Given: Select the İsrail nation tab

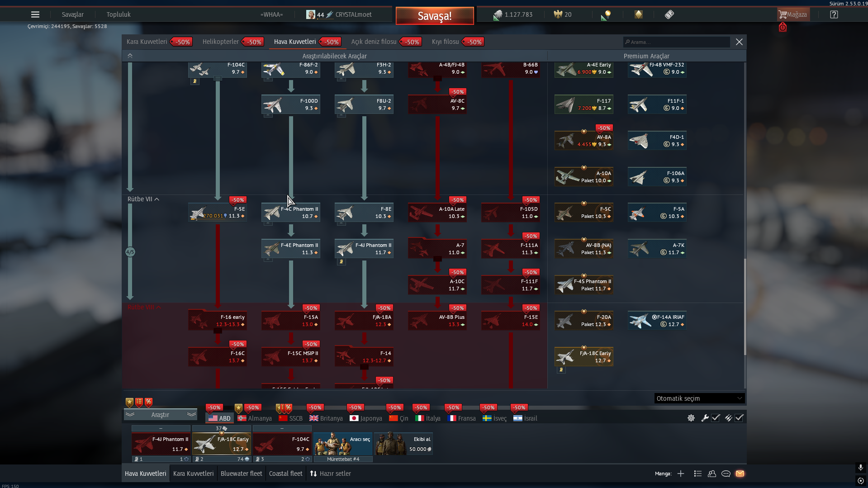Looking at the screenshot, I should tap(525, 418).
